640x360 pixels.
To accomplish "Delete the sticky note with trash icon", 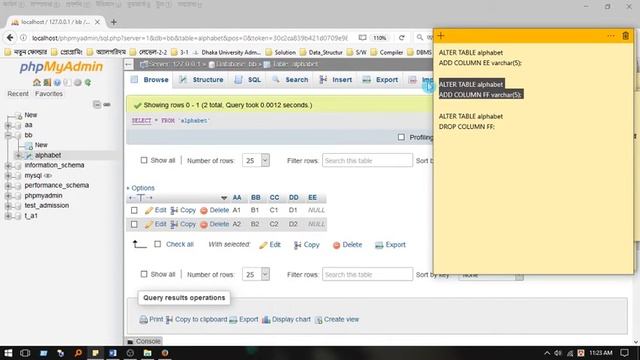I will click(x=625, y=36).
